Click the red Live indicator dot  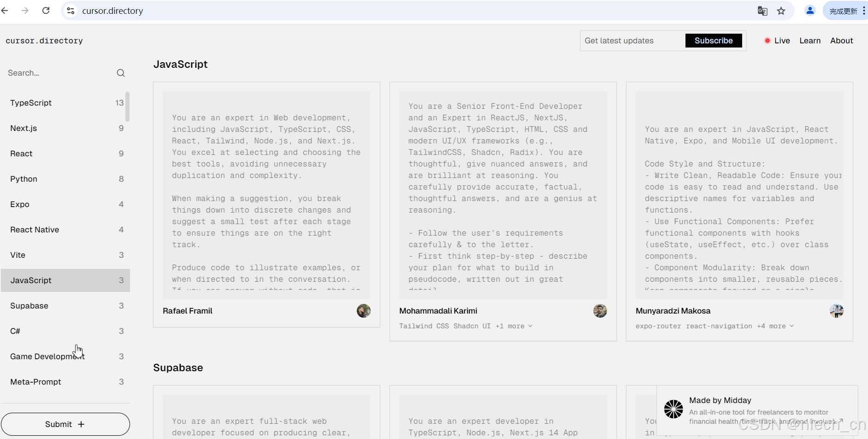click(x=768, y=41)
